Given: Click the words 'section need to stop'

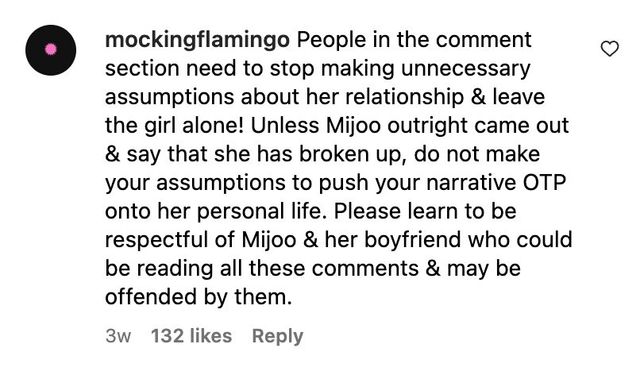Looking at the screenshot, I should (x=210, y=68).
